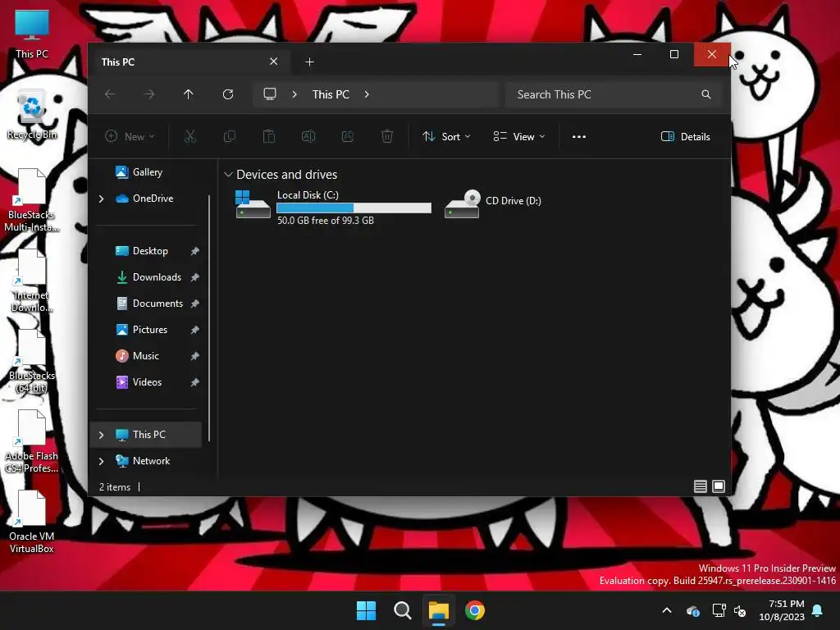This screenshot has width=840, height=630.
Task: Select Oracle VM VirtualBox desktop shortcut
Action: (32, 523)
